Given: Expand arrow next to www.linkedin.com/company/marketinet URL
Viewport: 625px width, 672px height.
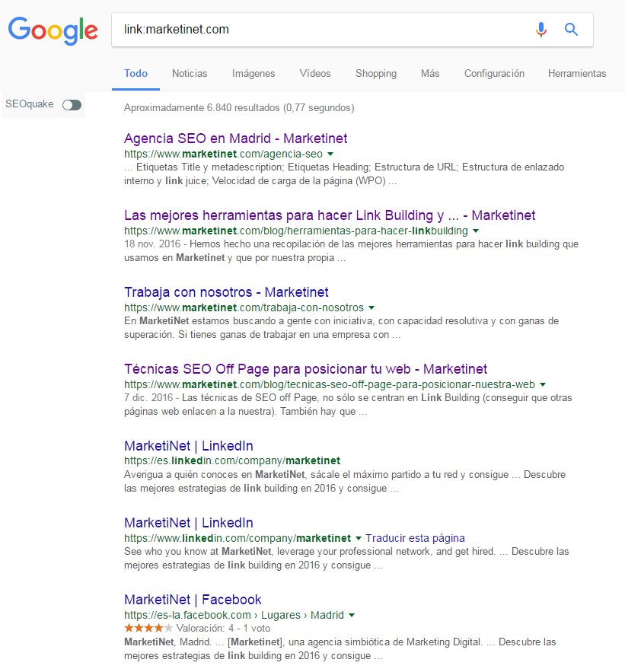Looking at the screenshot, I should pos(359,538).
